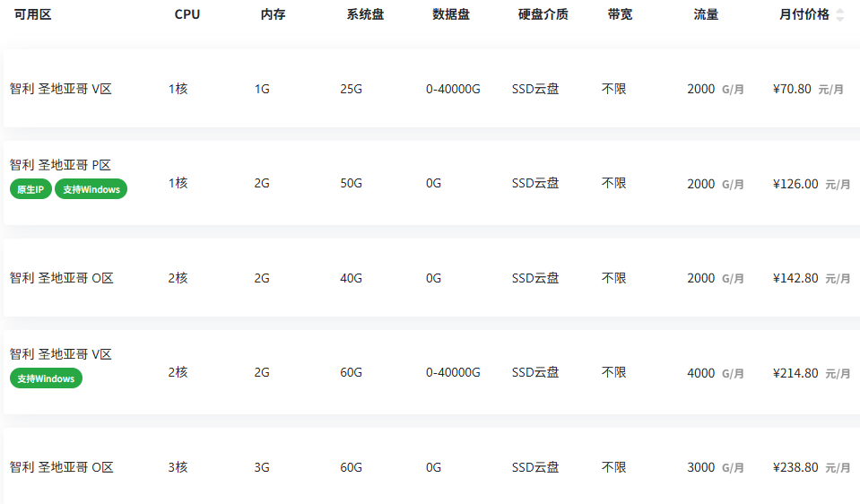Click the CPU column header

coord(187,14)
